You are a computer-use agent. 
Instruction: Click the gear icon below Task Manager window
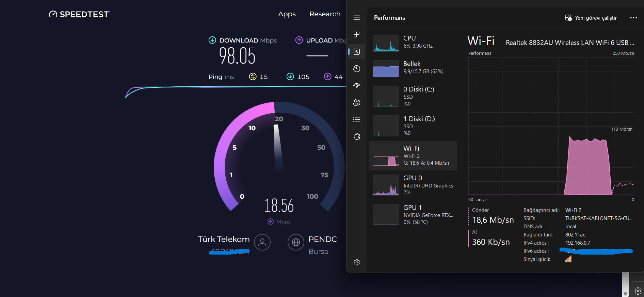638,291
